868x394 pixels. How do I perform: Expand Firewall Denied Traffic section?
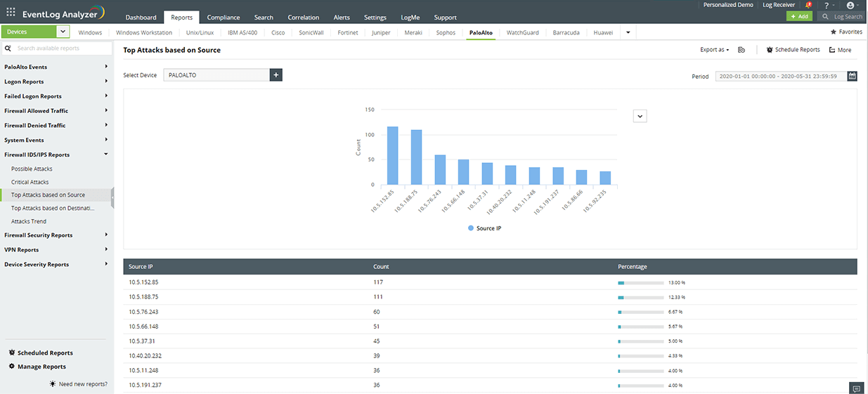coord(56,126)
